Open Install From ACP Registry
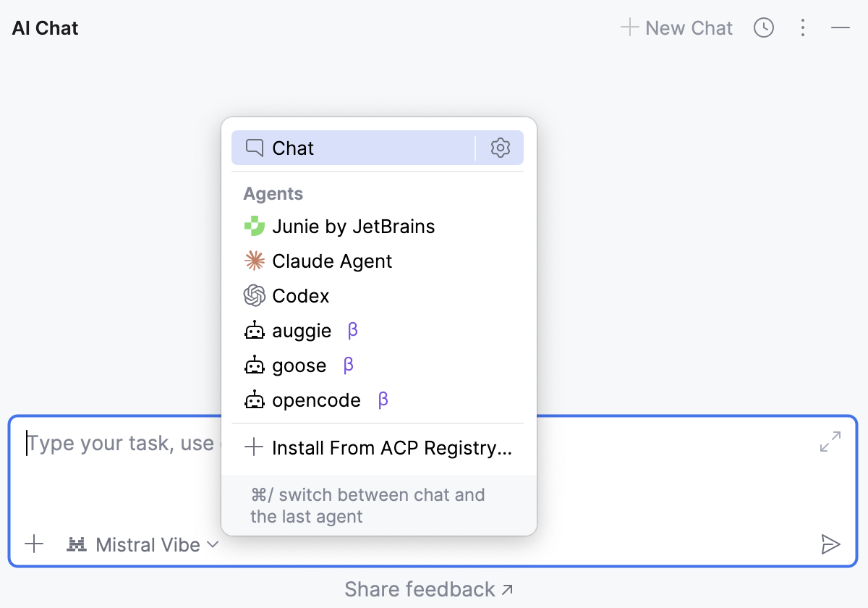The height and width of the screenshot is (608, 868). 378,447
